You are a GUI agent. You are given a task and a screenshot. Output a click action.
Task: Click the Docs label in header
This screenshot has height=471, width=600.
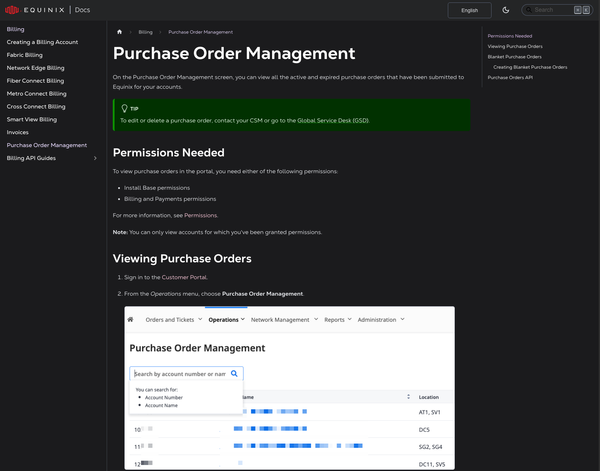tap(82, 10)
